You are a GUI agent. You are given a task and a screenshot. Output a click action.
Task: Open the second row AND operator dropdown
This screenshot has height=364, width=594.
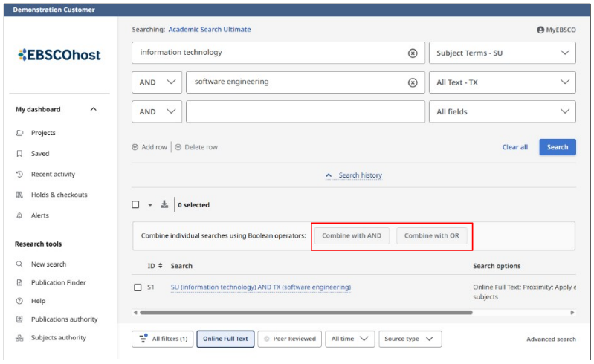(x=157, y=82)
